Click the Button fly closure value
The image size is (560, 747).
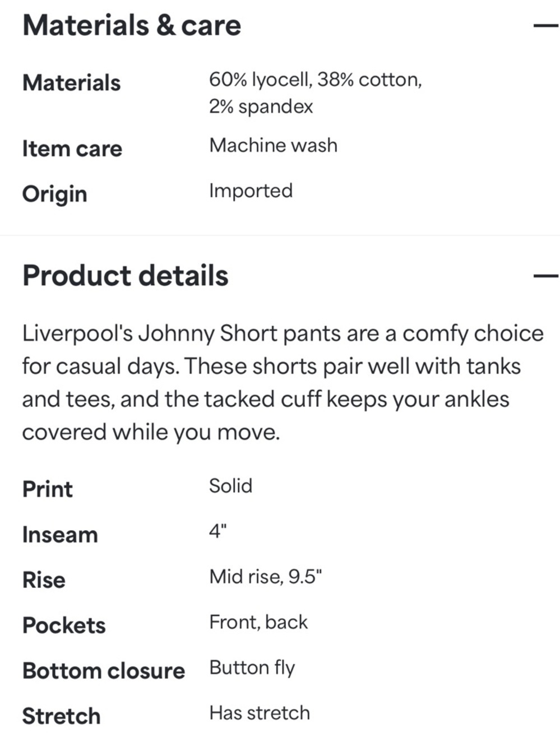(252, 668)
